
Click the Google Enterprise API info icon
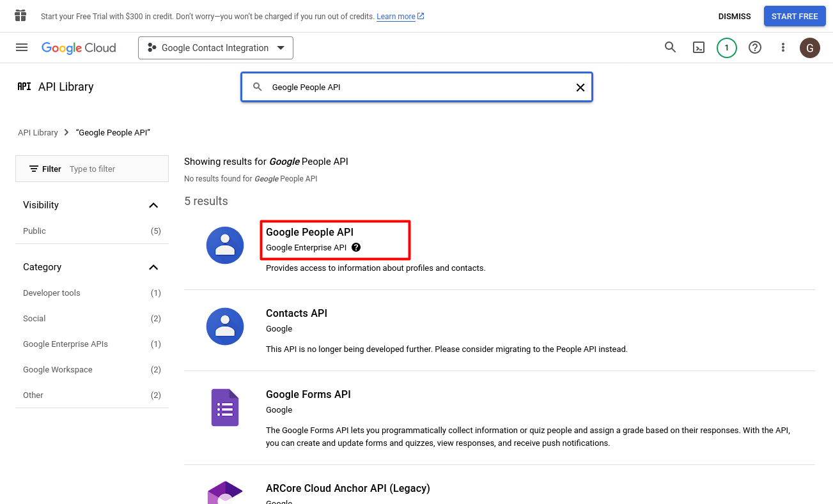[x=356, y=247]
